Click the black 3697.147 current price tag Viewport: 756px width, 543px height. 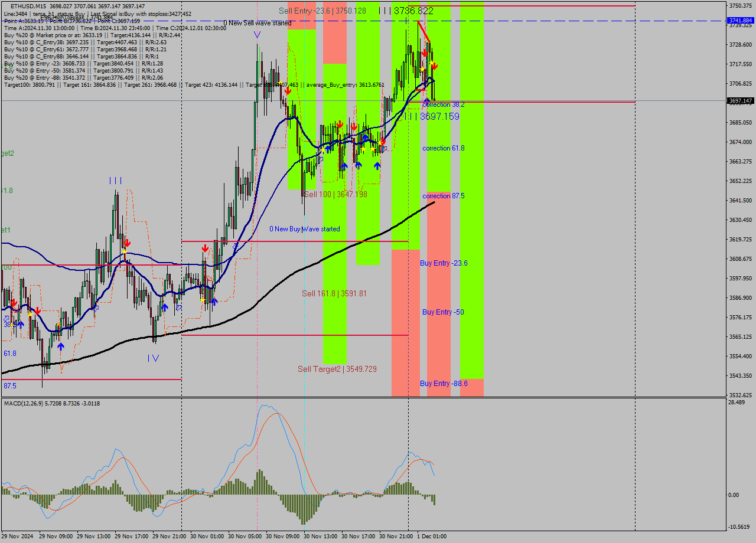(741, 101)
